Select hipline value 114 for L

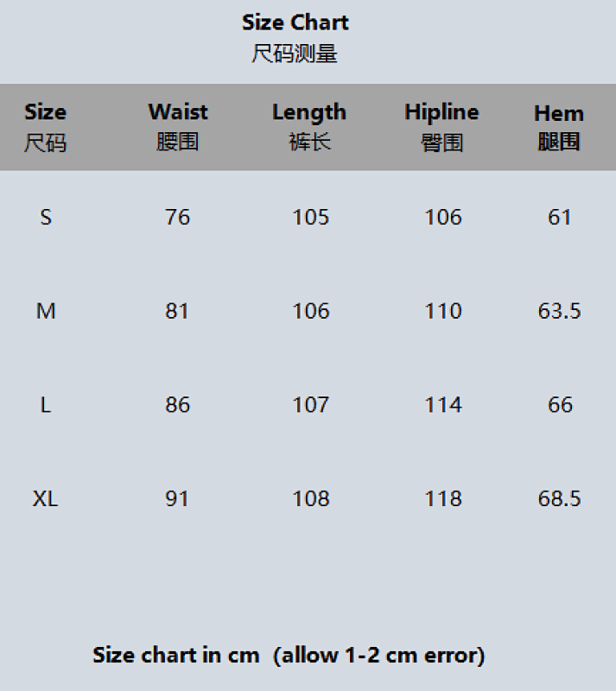443,405
